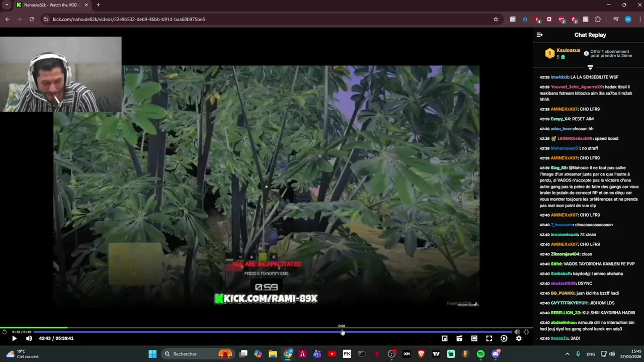Click the 42:43 / 05:38:41 time display
The image size is (644, 362).
coord(56,338)
